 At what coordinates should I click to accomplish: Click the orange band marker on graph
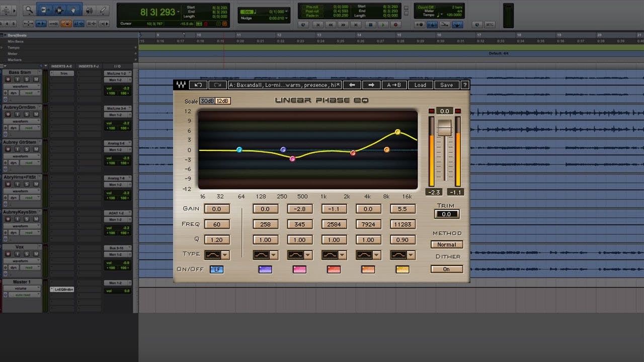tap(387, 150)
